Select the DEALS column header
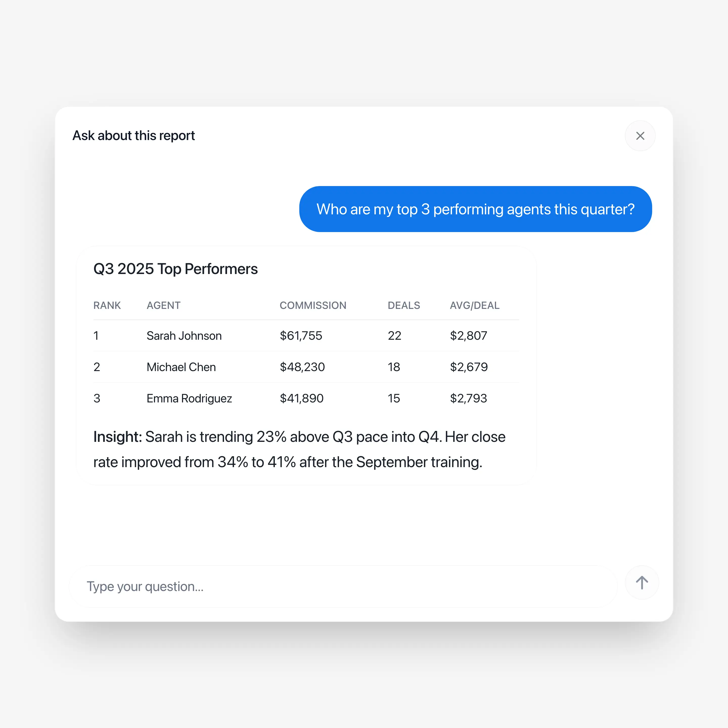Viewport: 728px width, 728px height. pos(404,305)
